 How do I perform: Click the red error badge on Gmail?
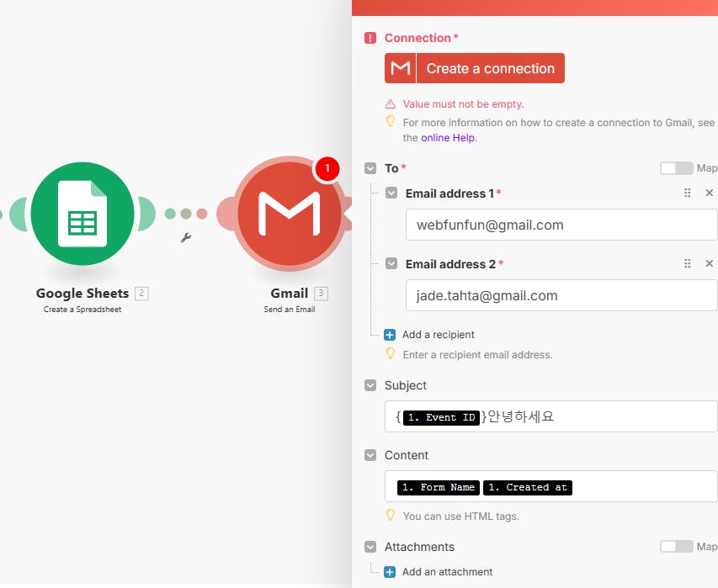[327, 168]
